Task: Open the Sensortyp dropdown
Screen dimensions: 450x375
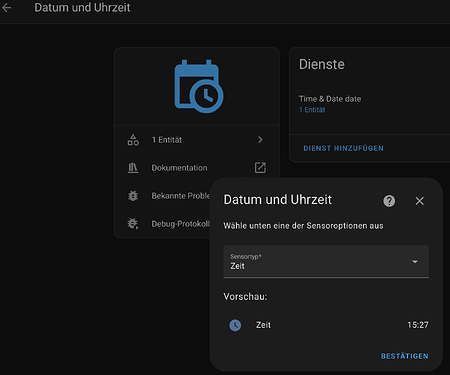Action: (x=326, y=261)
